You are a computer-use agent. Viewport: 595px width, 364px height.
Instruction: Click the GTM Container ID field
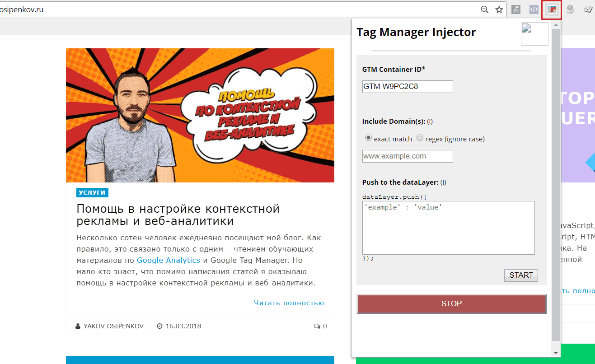pyautogui.click(x=408, y=87)
